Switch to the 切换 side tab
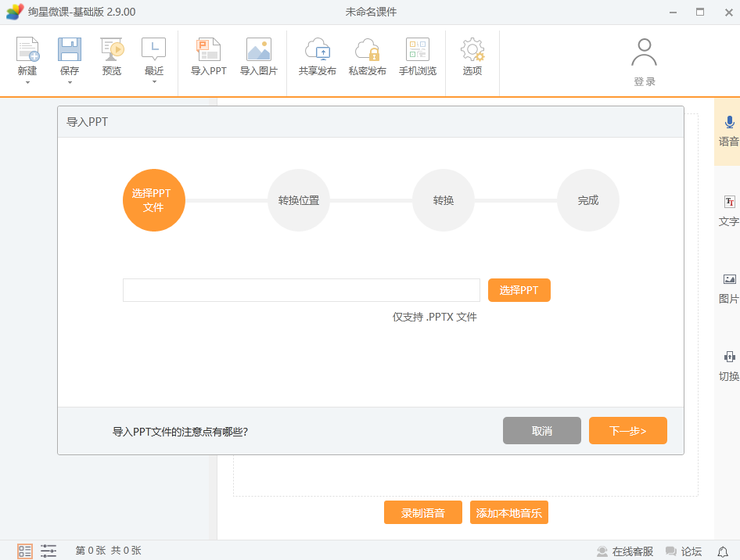 [x=728, y=366]
